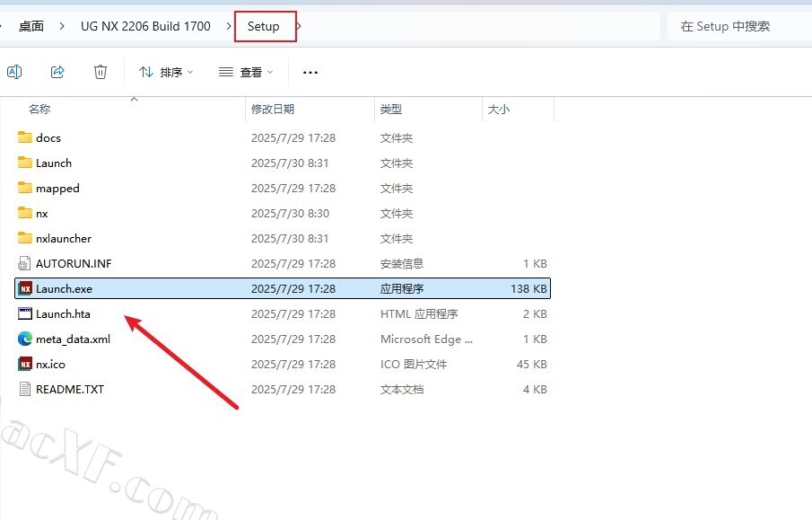Select the meta_data.xml file name
Viewport: 812px width, 520px height.
(x=73, y=339)
